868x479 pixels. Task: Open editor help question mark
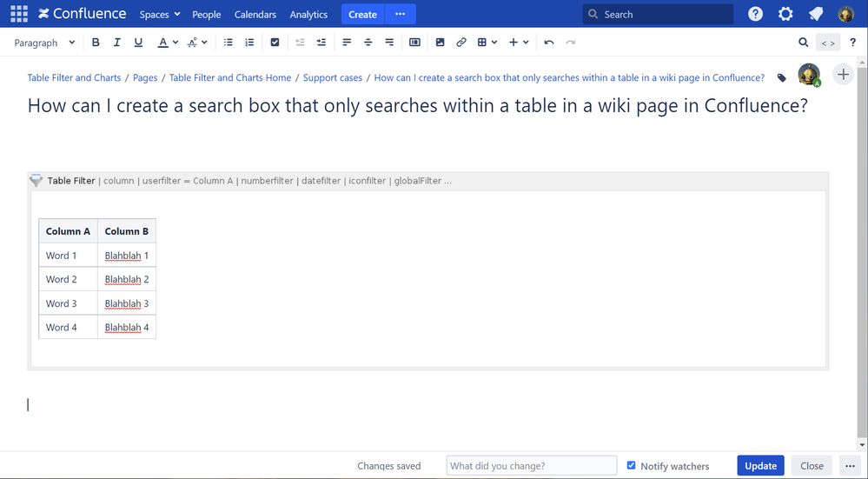(853, 42)
